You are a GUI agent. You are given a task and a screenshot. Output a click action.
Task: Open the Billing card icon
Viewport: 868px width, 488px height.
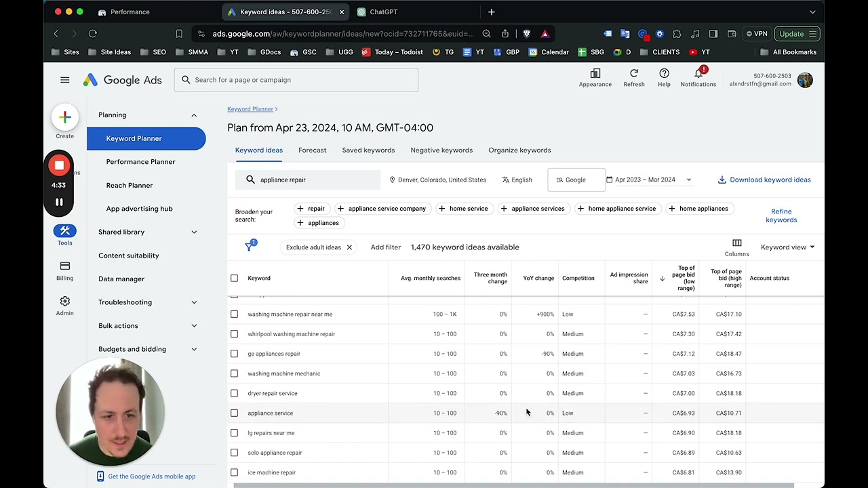click(x=65, y=266)
